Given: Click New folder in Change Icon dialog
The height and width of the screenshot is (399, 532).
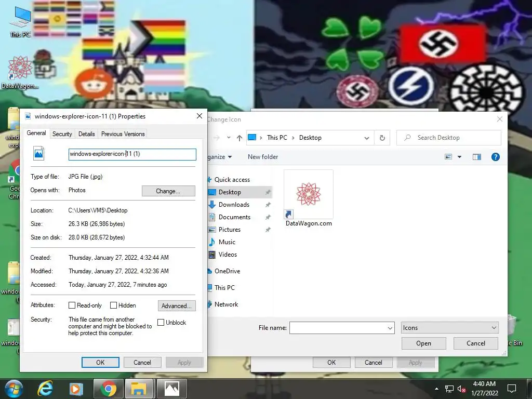Looking at the screenshot, I should 263,157.
